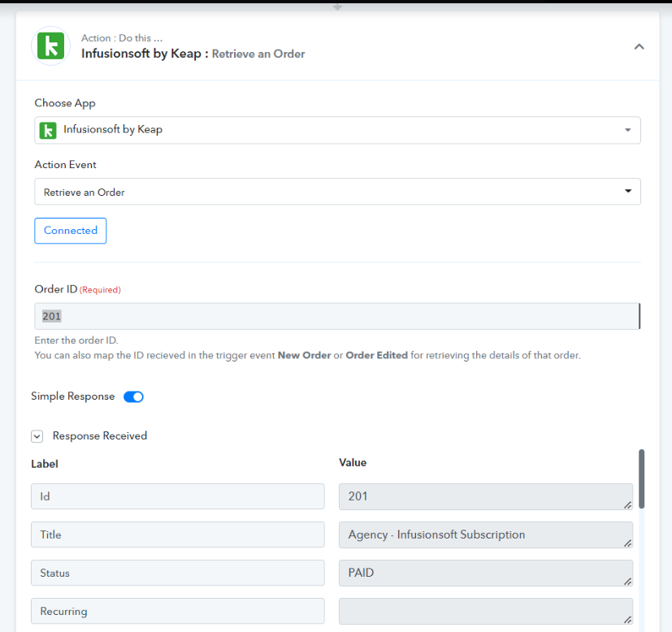Click the PAID value field
The height and width of the screenshot is (632, 672).
[x=486, y=573]
